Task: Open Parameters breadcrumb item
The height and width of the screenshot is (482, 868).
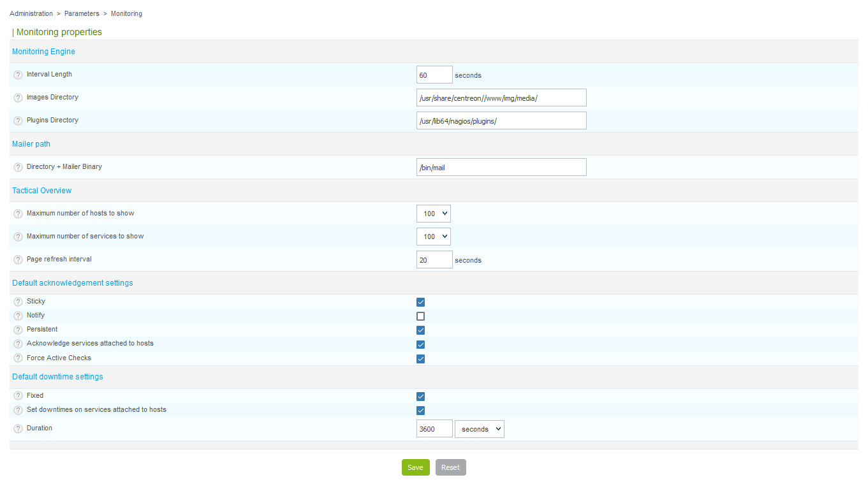Action: [x=82, y=13]
